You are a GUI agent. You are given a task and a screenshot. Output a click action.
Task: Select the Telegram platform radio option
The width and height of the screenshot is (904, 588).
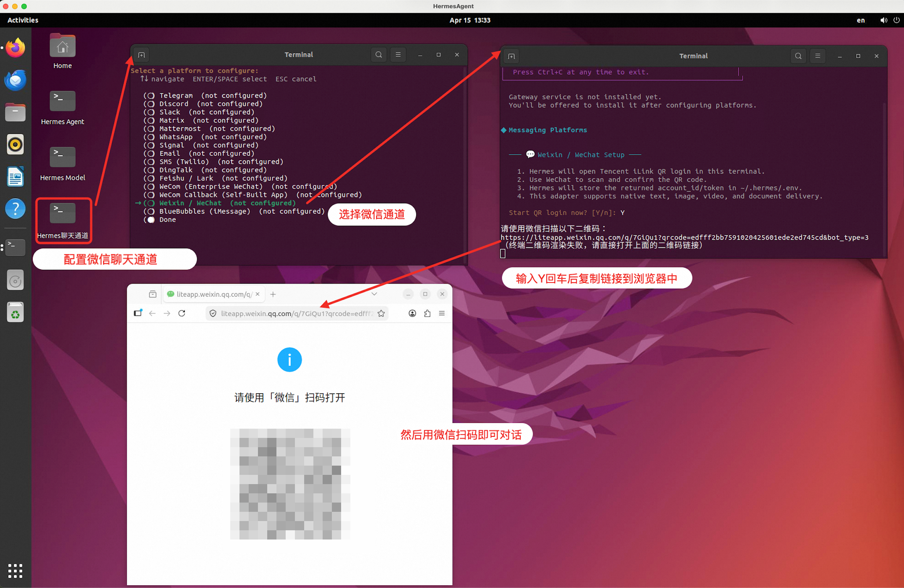[x=151, y=95]
